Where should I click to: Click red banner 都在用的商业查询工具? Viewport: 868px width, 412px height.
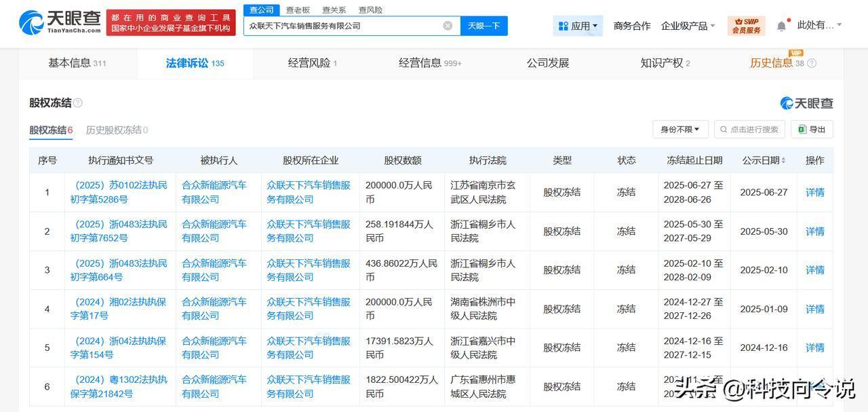171,22
